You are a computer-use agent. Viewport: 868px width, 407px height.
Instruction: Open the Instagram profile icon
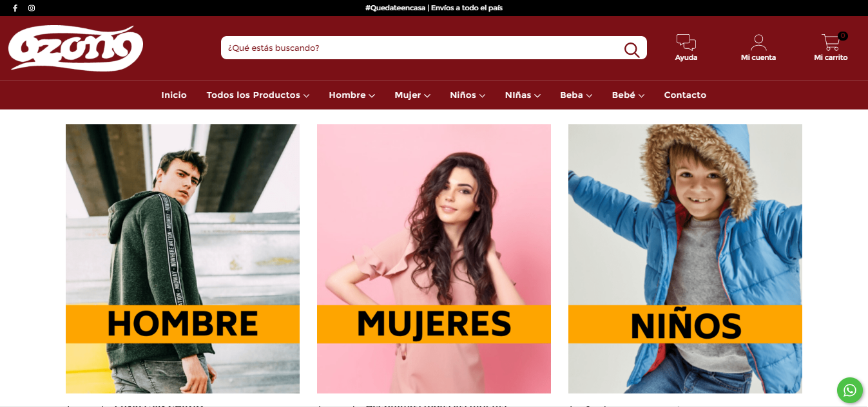(x=32, y=8)
